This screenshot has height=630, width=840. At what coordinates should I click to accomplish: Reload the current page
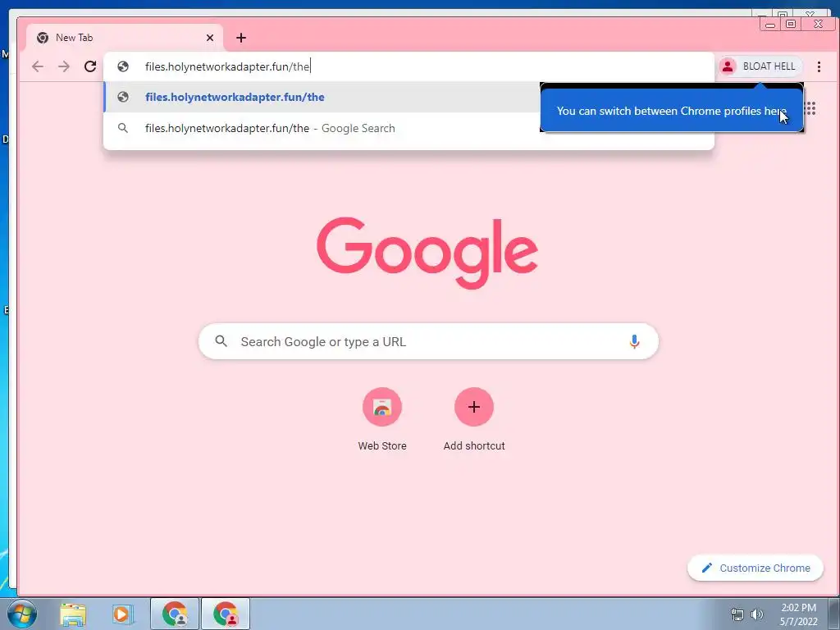pos(90,66)
